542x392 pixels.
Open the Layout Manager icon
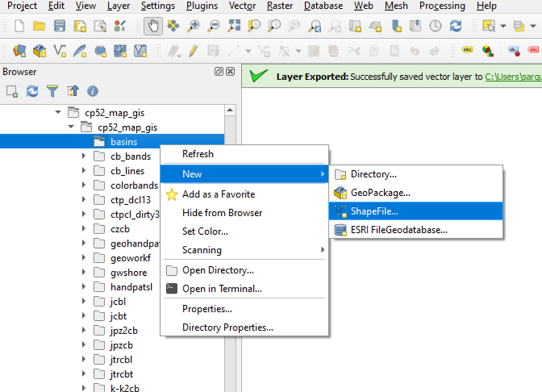click(100, 26)
